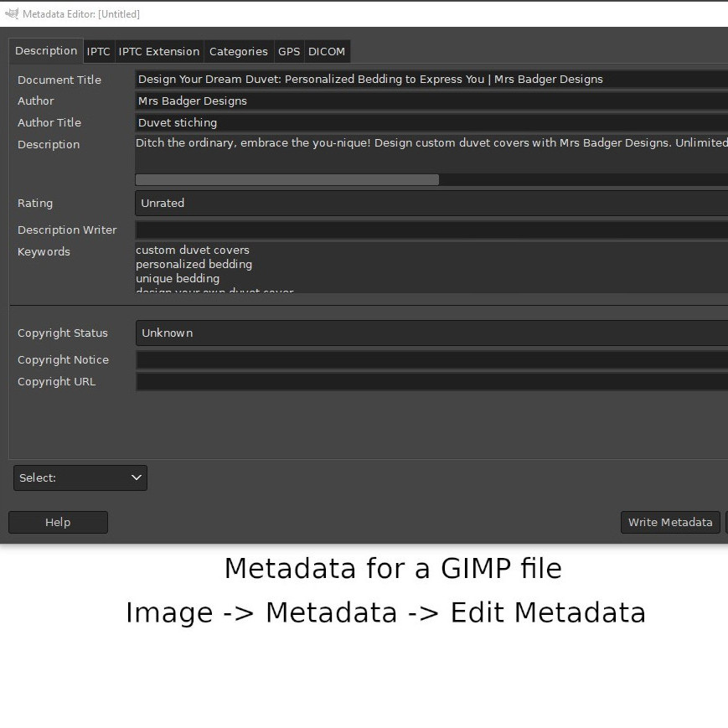
Task: Click the Help button
Action: [58, 523]
